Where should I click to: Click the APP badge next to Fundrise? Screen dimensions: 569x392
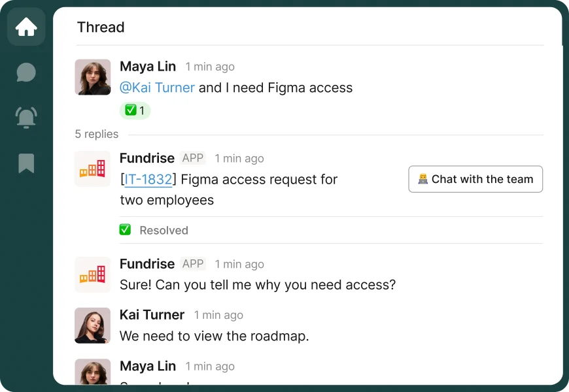(x=193, y=158)
